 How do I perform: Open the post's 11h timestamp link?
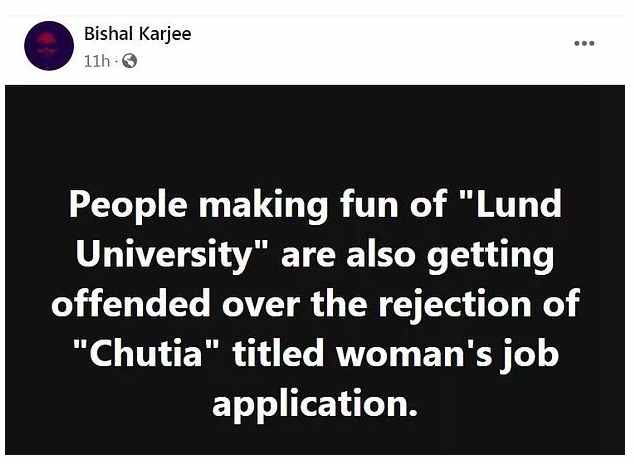(97, 61)
